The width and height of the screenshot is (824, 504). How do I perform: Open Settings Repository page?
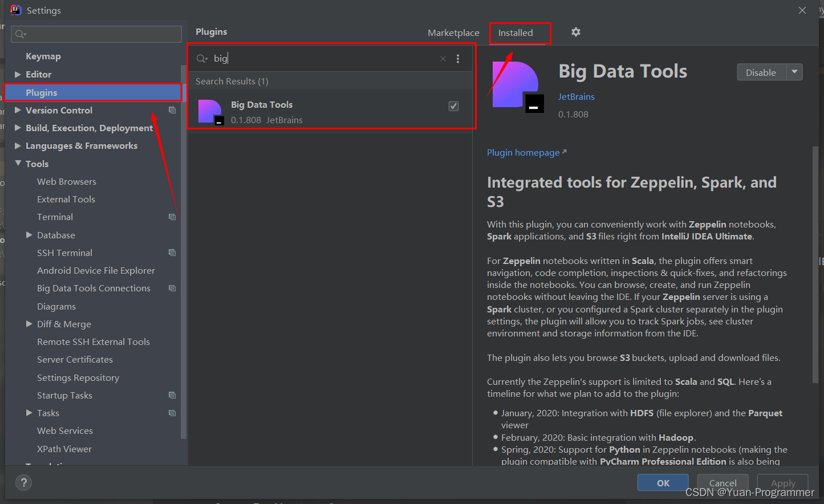[x=78, y=377]
